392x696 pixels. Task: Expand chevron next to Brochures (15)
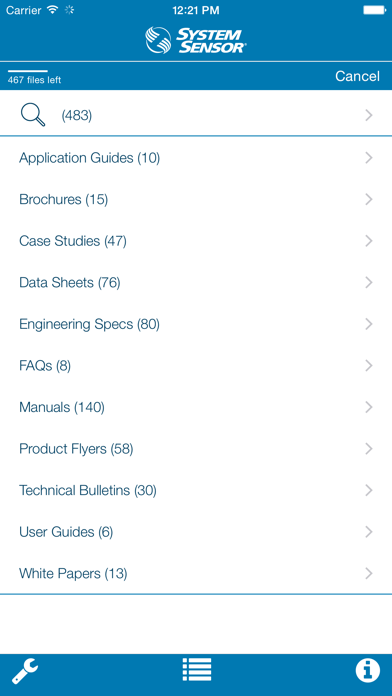pos(368,199)
